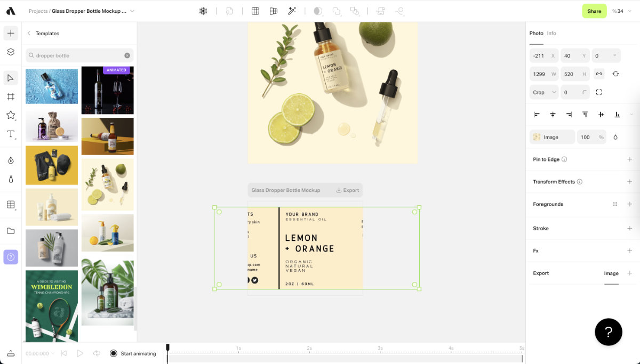Viewport: 640px width, 364px height.
Task: Click the timeline playhead marker
Action: 167,348
